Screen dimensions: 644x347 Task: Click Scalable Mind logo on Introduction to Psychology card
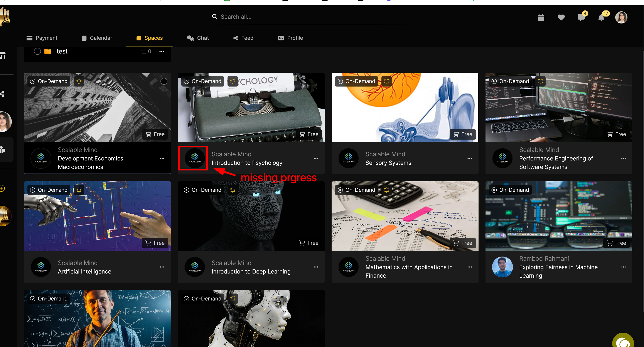195,158
